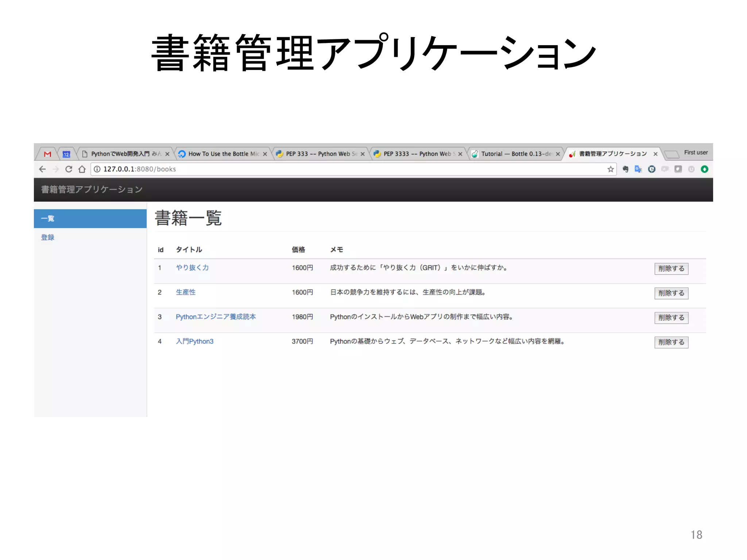747x560 pixels.
Task: Close the PEP 333 tab
Action: click(363, 154)
